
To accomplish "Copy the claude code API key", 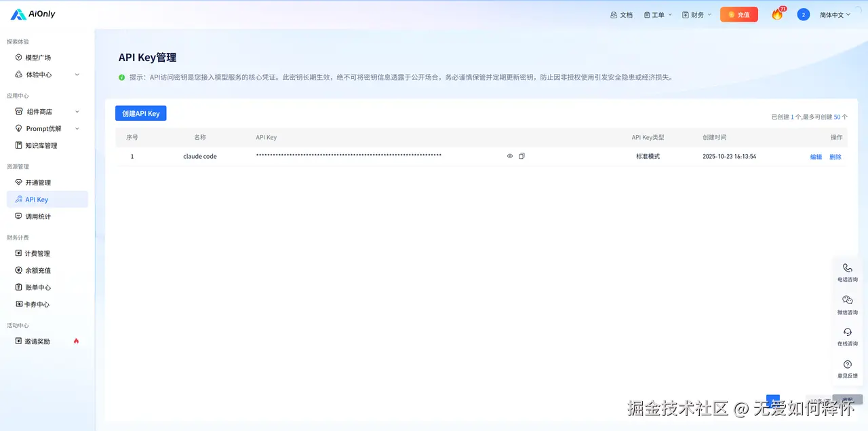I will [x=521, y=156].
